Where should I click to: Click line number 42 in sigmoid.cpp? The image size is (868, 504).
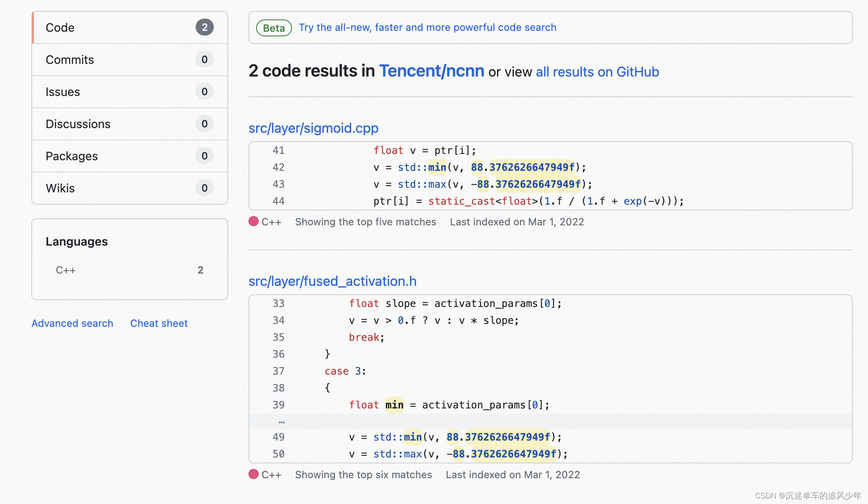[278, 167]
